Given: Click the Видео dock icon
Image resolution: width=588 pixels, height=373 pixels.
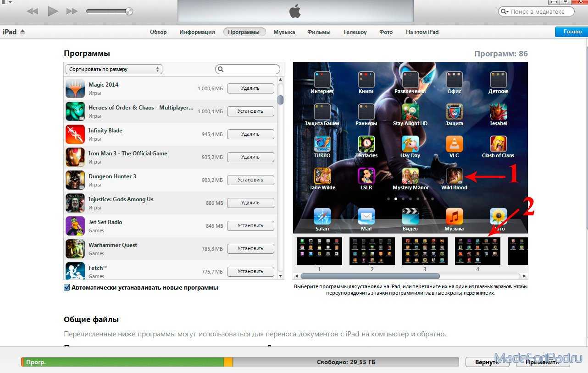Looking at the screenshot, I should pyautogui.click(x=410, y=216).
